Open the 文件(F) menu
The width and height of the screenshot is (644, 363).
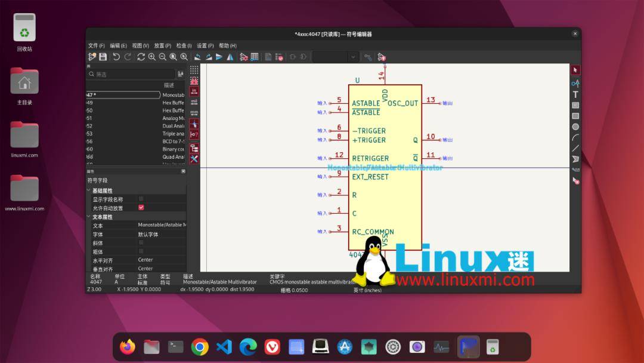(97, 45)
